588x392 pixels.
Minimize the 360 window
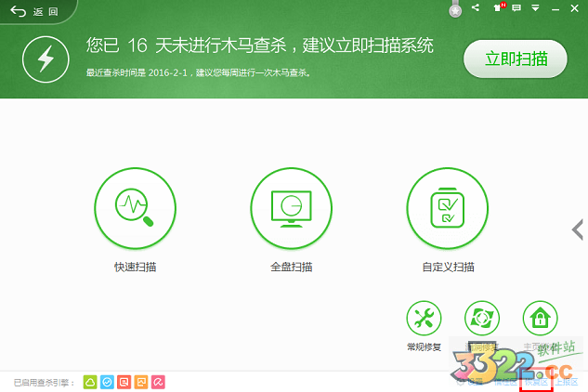click(555, 8)
